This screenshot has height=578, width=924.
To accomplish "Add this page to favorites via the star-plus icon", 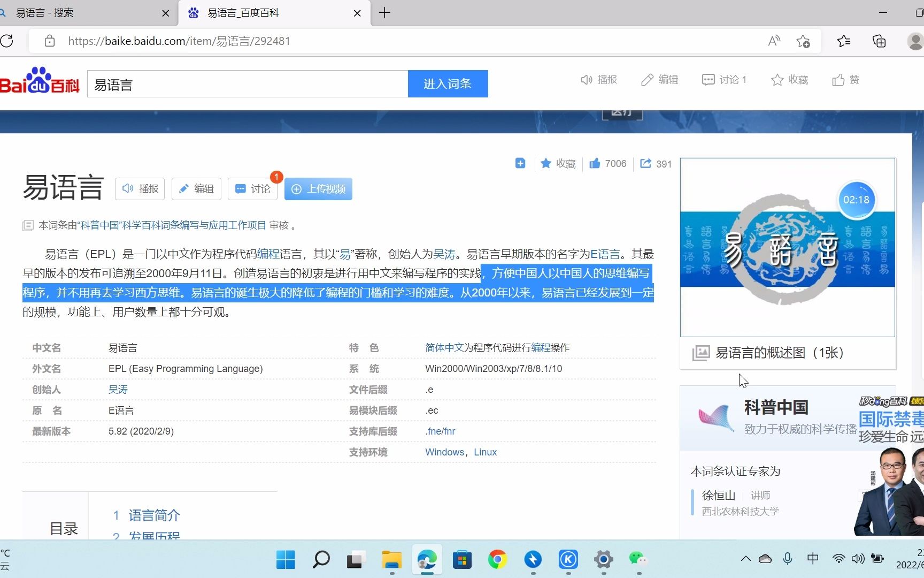I will (803, 41).
